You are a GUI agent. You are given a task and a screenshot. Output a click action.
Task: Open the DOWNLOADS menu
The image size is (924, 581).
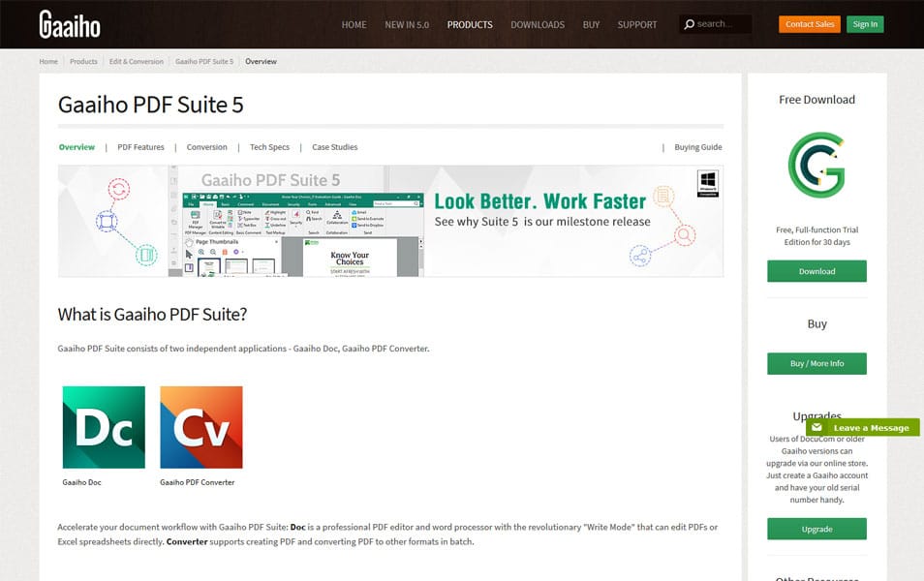pyautogui.click(x=538, y=25)
